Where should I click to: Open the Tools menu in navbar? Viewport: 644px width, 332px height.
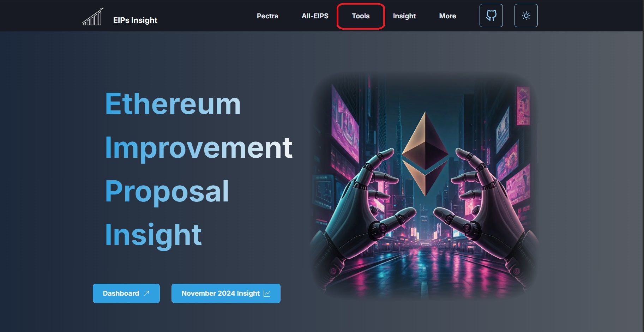361,16
